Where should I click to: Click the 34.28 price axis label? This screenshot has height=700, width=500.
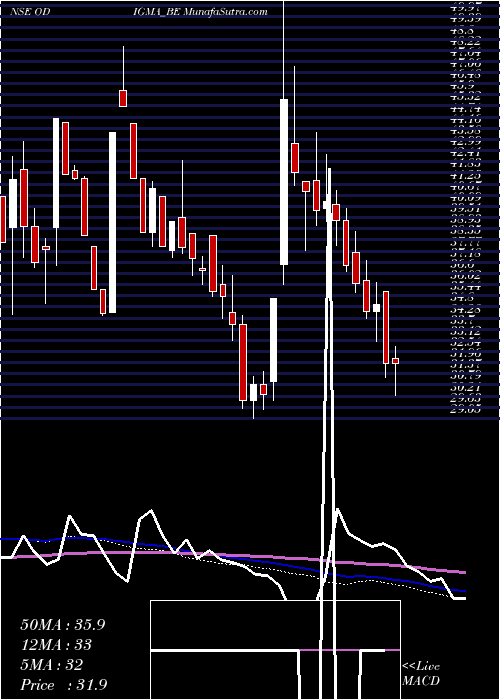point(466,309)
